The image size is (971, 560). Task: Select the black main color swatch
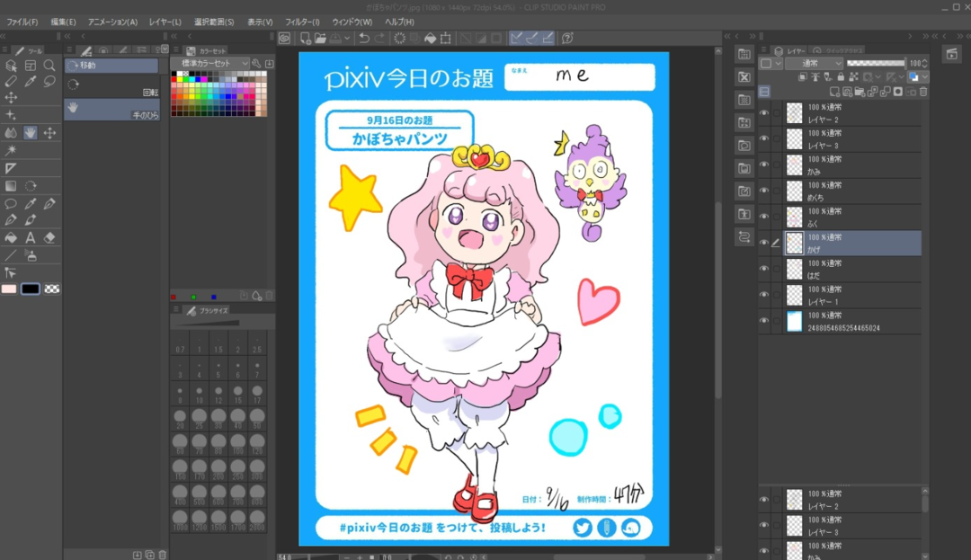click(31, 289)
